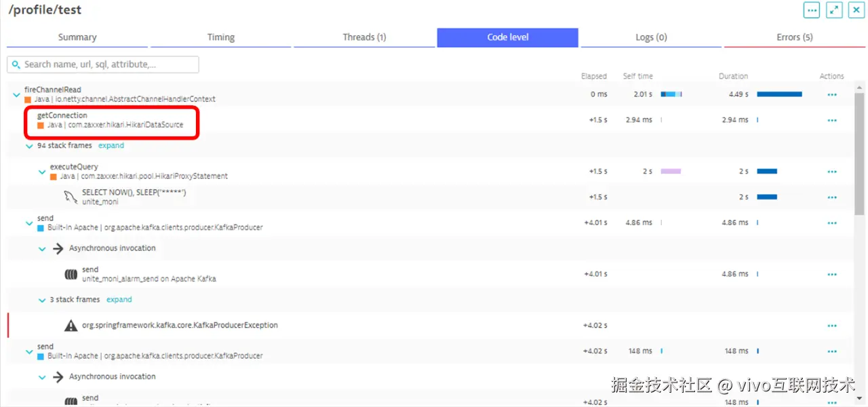Open actions menu for KafkaProducerException row
Viewport: 868px width, 407px height.
click(x=832, y=326)
